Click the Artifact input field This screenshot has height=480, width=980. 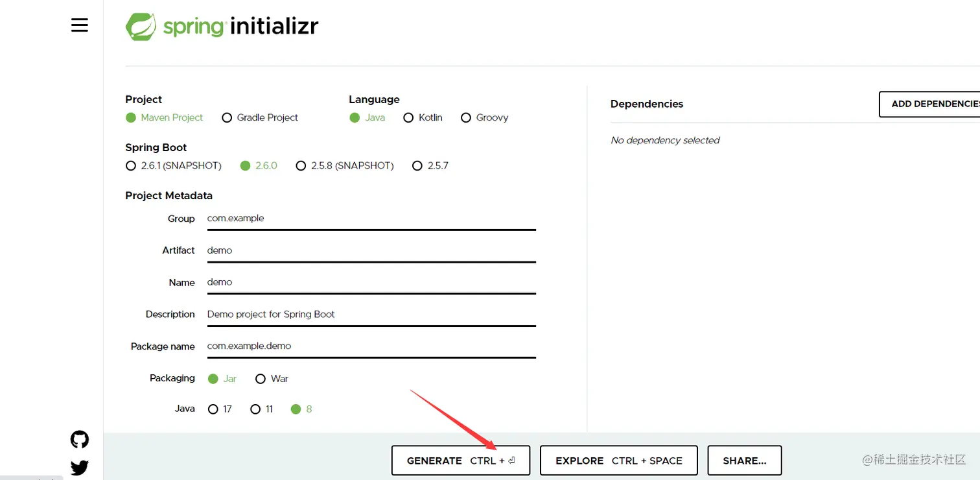coord(371,250)
